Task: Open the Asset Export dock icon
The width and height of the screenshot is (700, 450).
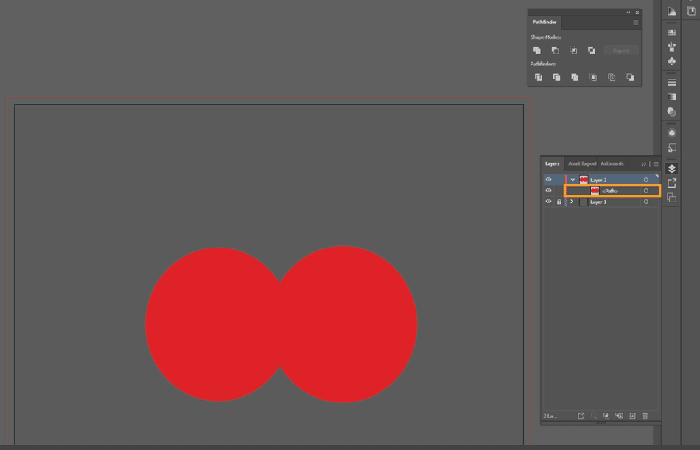Action: tap(671, 183)
